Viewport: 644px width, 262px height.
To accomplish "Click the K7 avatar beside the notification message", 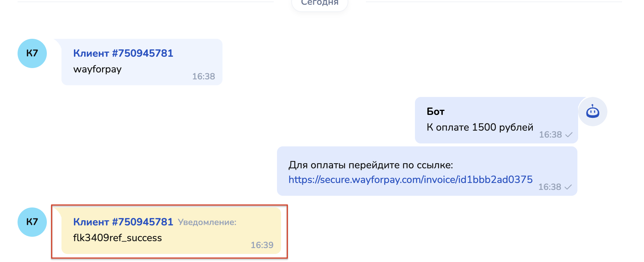I will (x=32, y=222).
